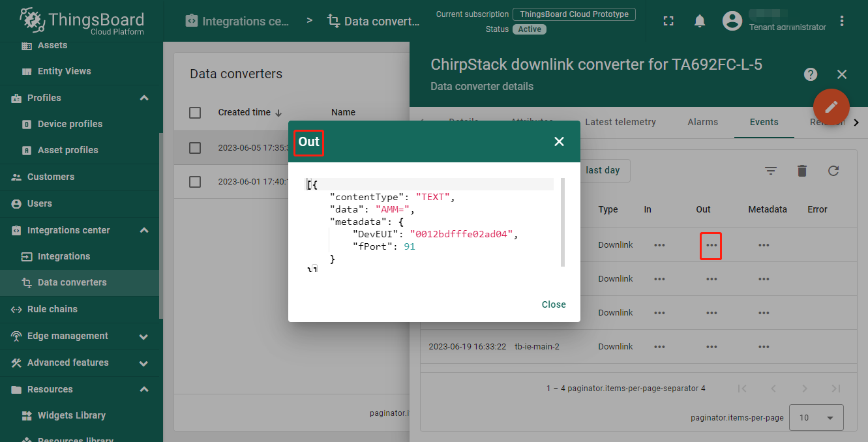Click the Active status badge

530,29
